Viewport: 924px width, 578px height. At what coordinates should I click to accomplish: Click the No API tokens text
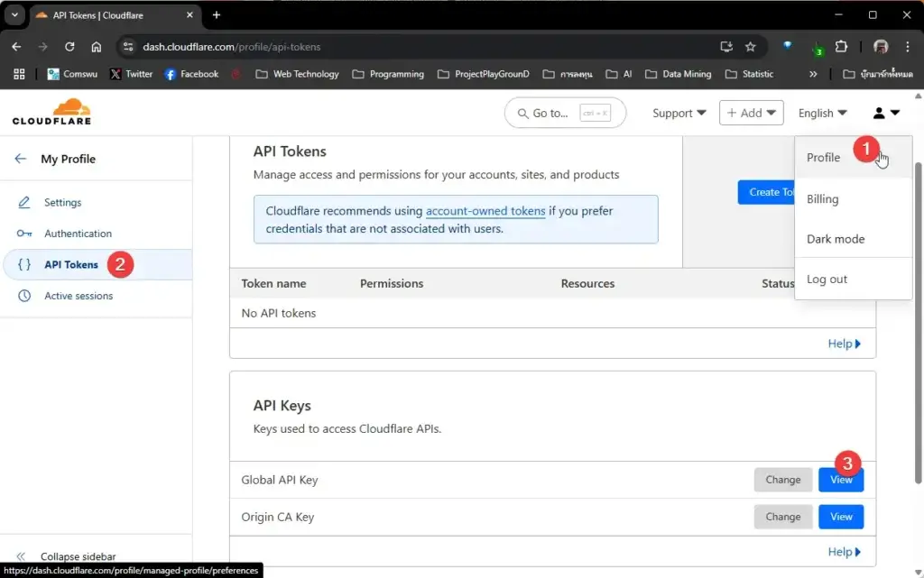coord(278,313)
